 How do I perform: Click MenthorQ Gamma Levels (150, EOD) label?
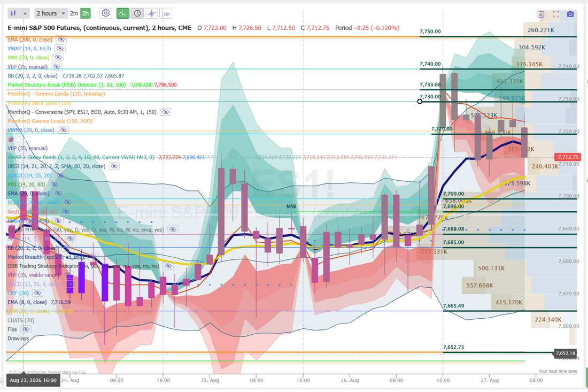click(50, 121)
